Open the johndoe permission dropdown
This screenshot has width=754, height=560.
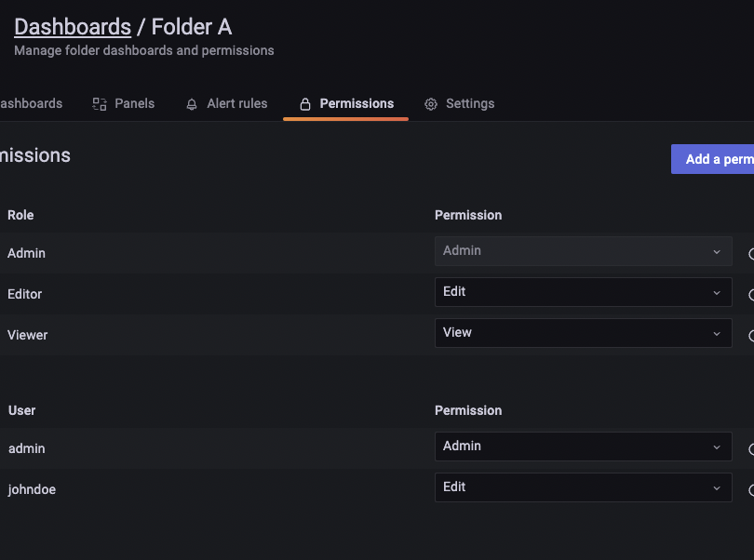pyautogui.click(x=583, y=487)
